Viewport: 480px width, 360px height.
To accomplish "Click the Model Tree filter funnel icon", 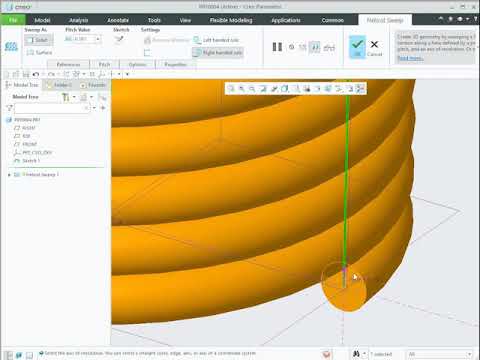I will 9,108.
